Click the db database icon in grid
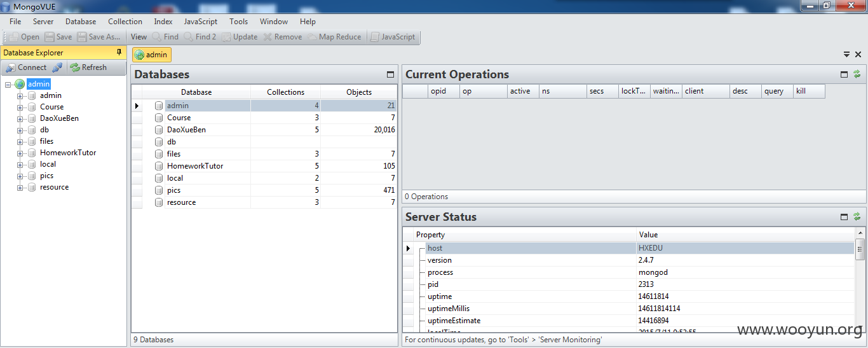Screen dimensions: 868x348 (x=159, y=142)
